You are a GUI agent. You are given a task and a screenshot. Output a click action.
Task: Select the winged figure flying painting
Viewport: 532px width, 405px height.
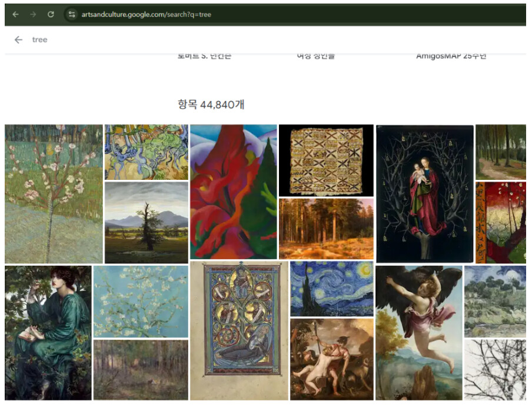(x=418, y=333)
